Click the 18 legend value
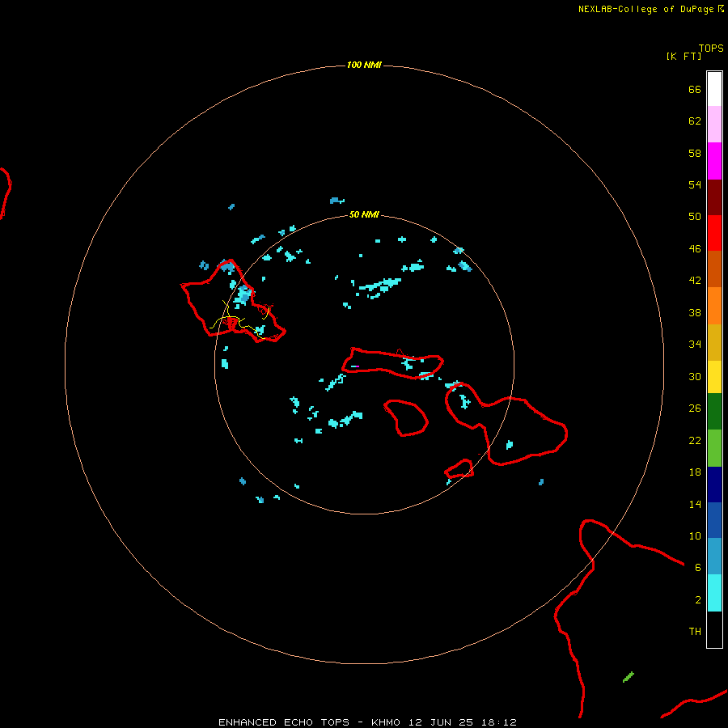 695,472
